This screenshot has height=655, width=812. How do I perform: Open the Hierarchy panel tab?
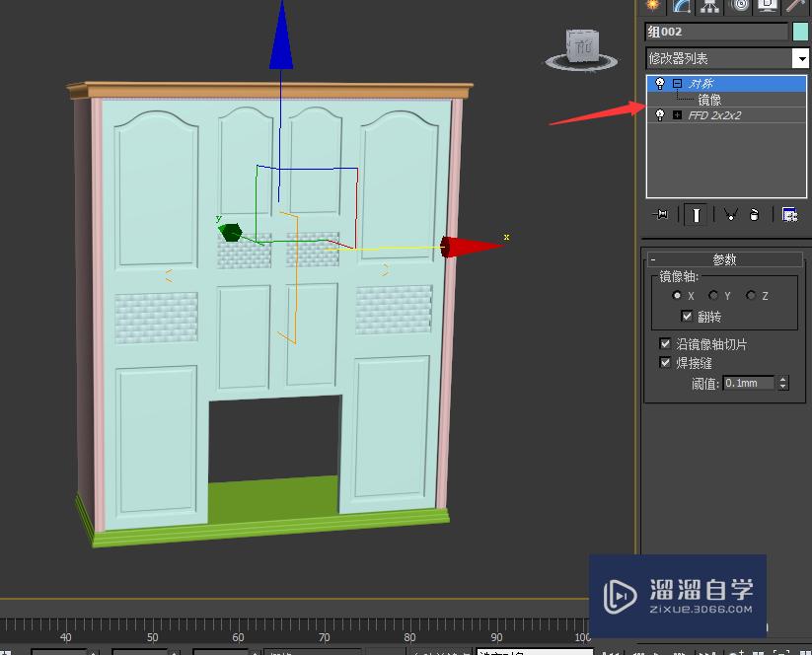pyautogui.click(x=710, y=5)
